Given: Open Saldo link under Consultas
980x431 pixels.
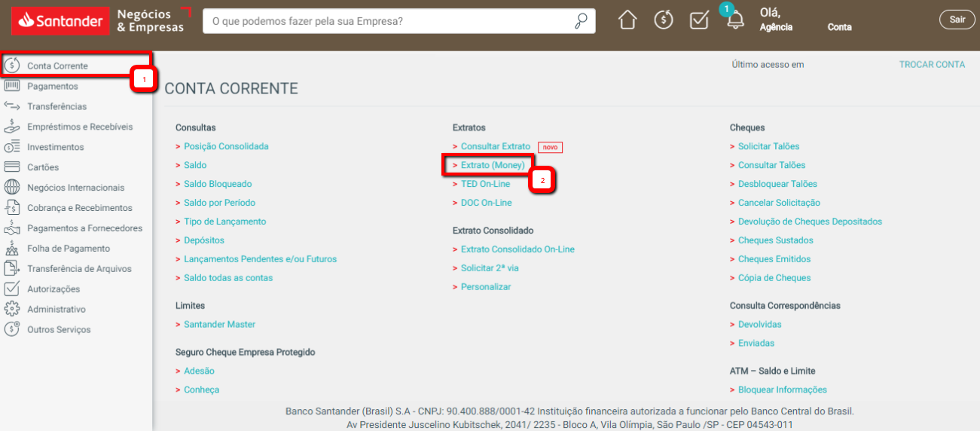Looking at the screenshot, I should (x=195, y=165).
